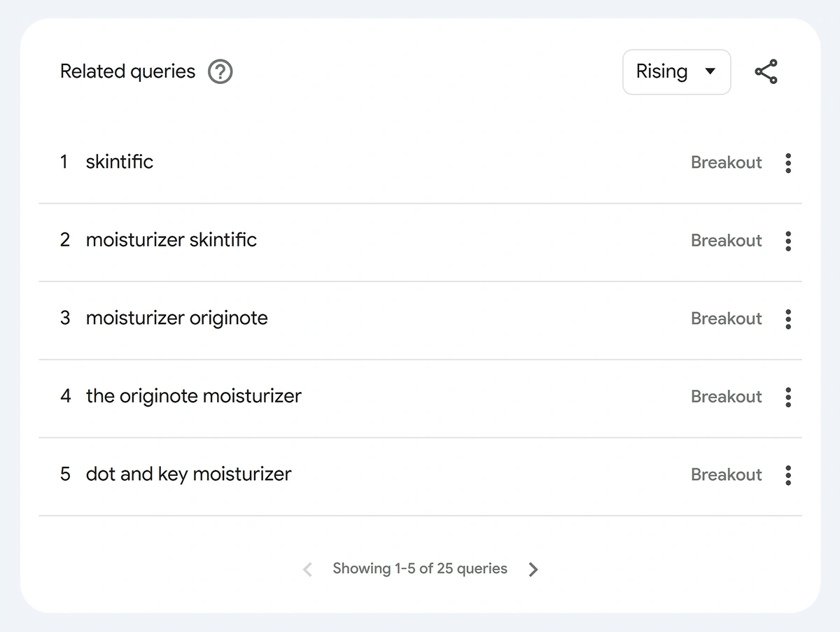Open more options for moisturizer originote
The width and height of the screenshot is (840, 632).
[x=788, y=319]
